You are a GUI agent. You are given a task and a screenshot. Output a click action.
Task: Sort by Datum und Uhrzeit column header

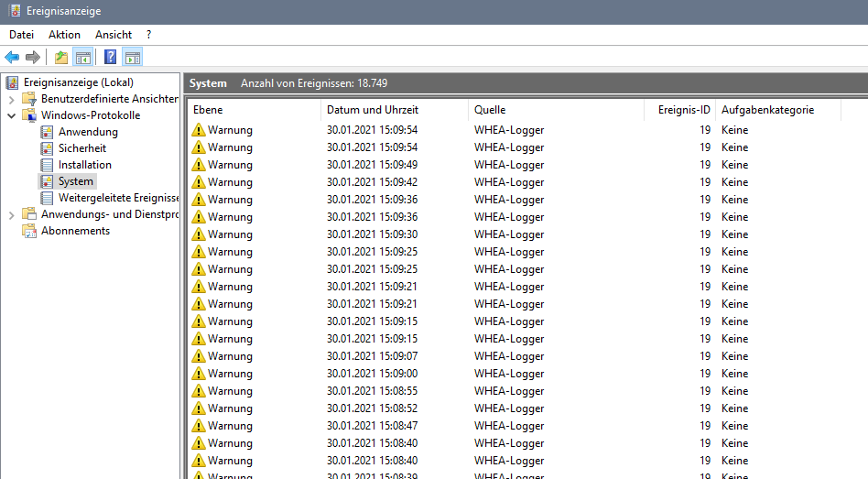(x=394, y=110)
